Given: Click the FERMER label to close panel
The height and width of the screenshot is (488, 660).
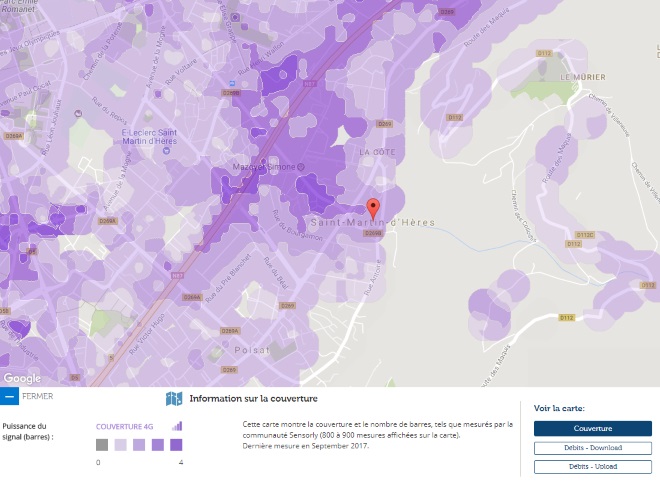Looking at the screenshot, I should (37, 396).
